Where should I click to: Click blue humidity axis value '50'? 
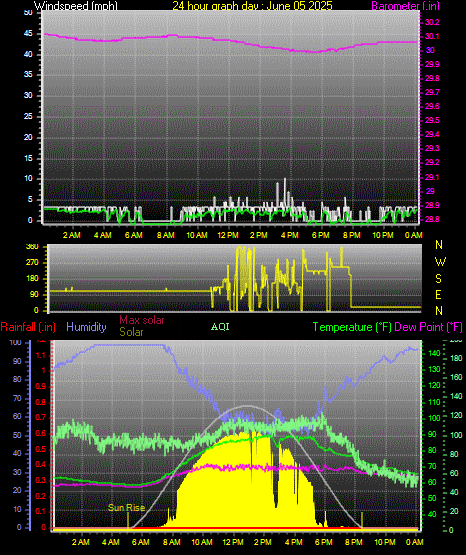click(17, 435)
